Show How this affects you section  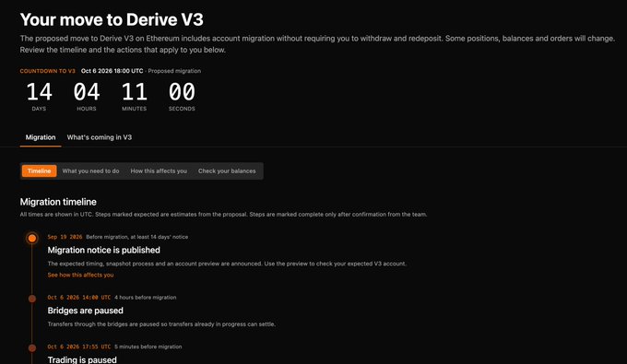point(159,171)
